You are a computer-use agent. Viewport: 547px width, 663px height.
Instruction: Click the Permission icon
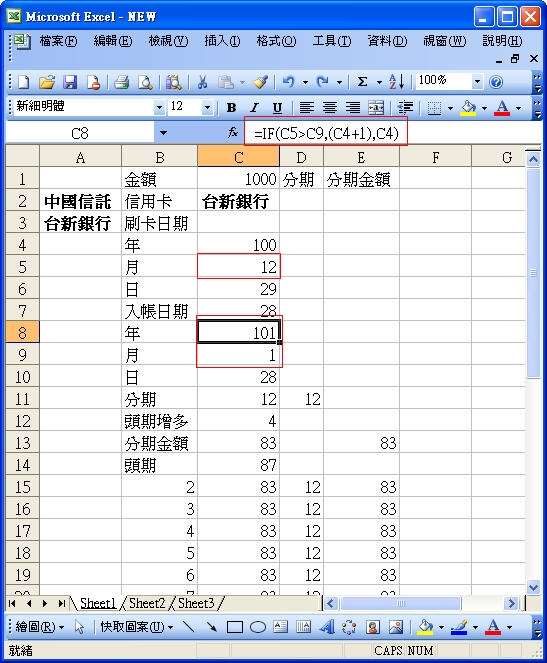93,82
